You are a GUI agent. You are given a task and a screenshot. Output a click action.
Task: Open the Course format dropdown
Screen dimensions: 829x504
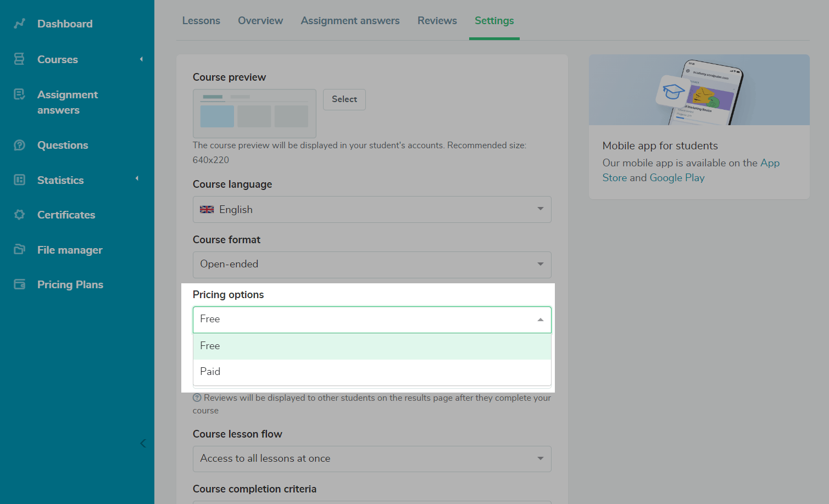[371, 265]
